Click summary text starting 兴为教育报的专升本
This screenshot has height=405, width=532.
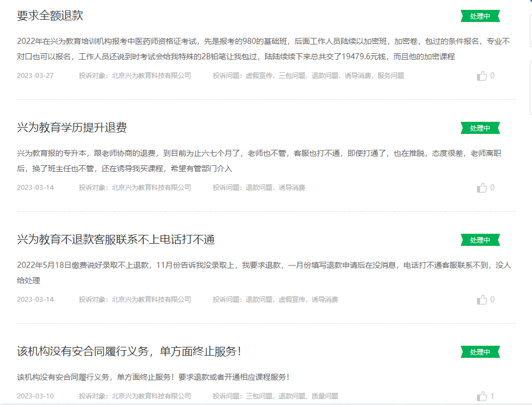[x=259, y=161]
